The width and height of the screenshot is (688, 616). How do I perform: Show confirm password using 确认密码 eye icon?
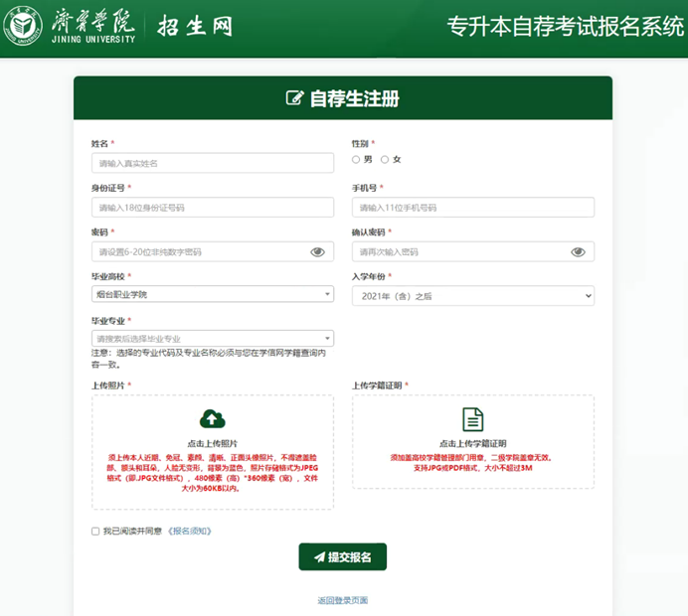[578, 252]
